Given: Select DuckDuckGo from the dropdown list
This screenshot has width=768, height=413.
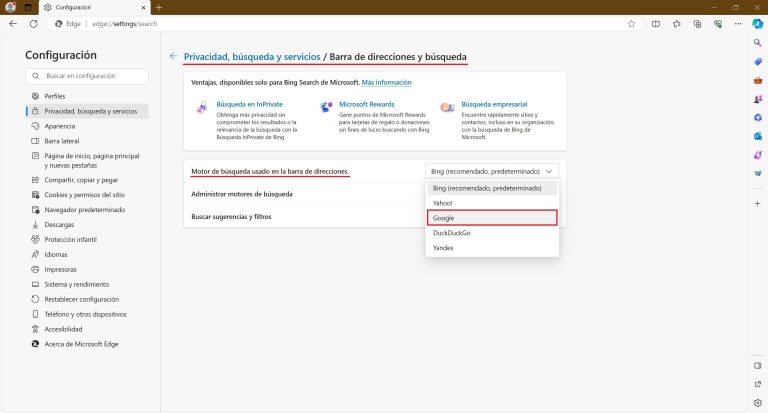Looking at the screenshot, I should [492, 233].
